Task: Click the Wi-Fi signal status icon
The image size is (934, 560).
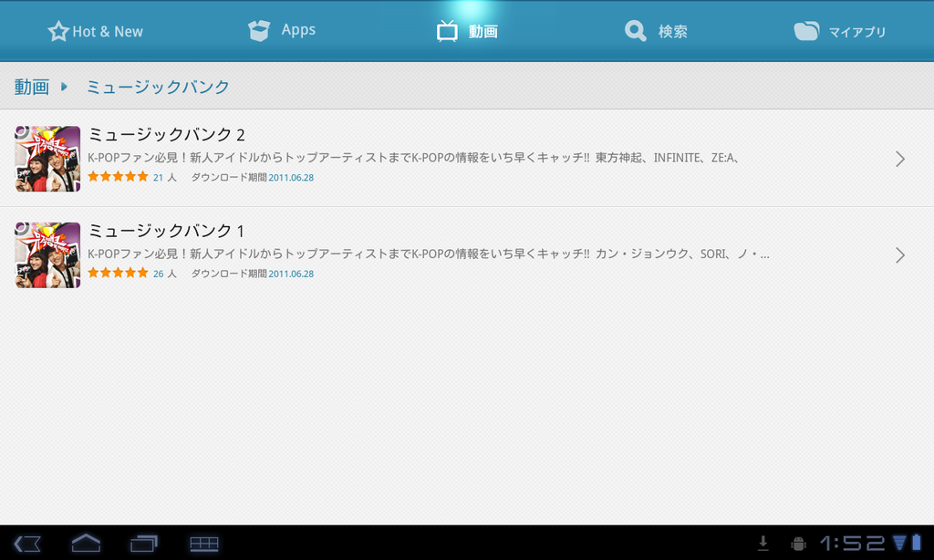Action: click(x=899, y=543)
